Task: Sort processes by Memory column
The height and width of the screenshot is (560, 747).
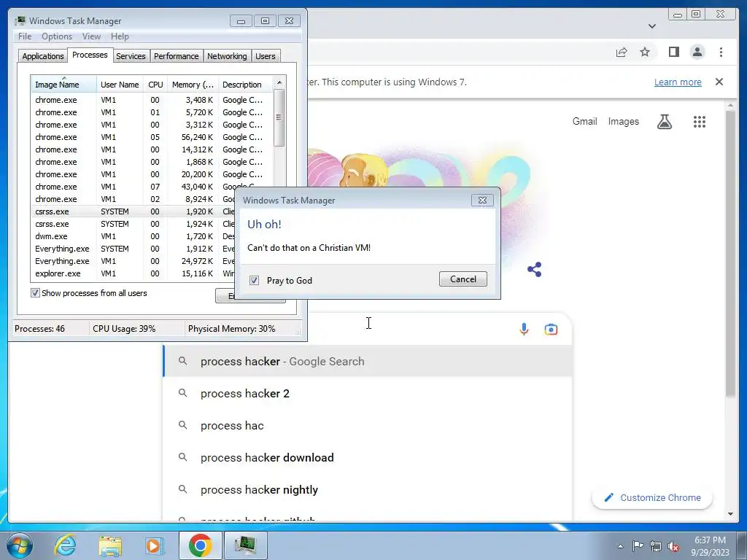Action: pyautogui.click(x=193, y=85)
